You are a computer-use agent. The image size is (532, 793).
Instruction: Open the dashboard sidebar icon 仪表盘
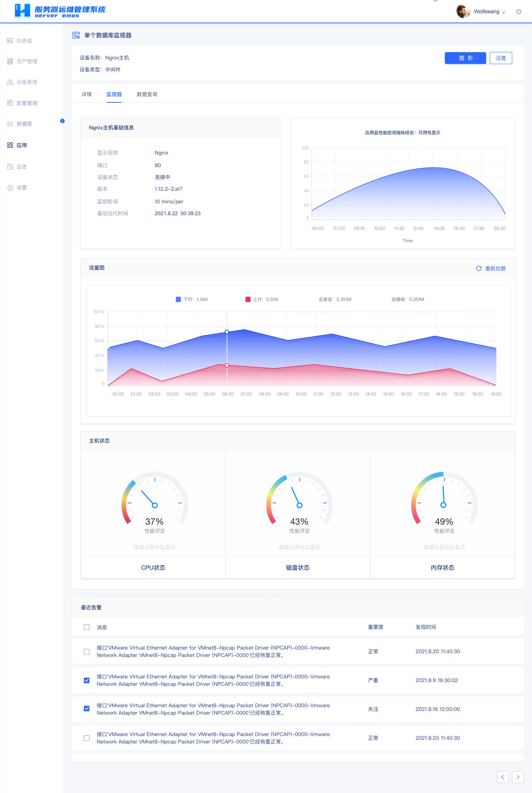[10, 41]
